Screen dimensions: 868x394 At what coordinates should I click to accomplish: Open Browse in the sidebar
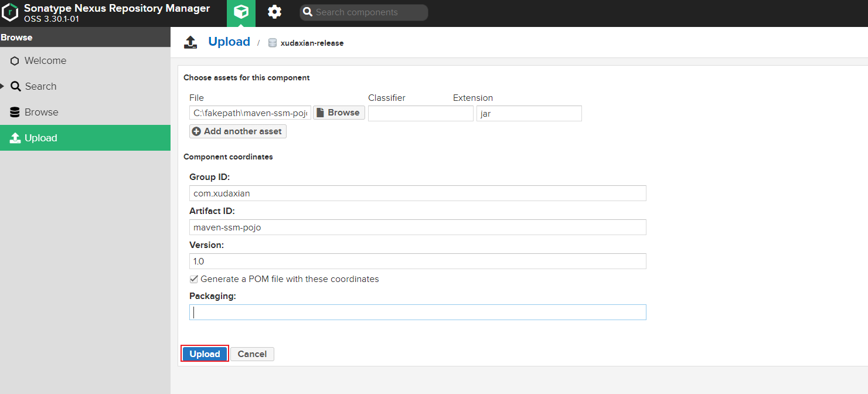[x=85, y=113]
